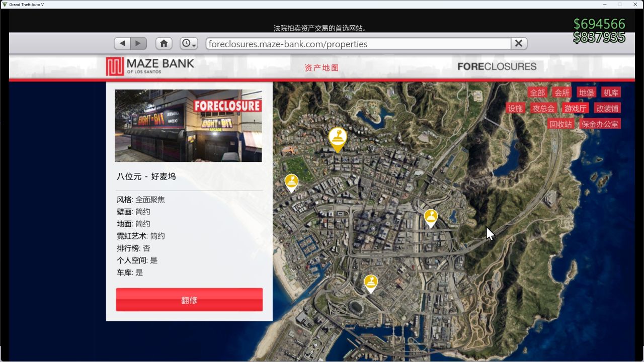Switch to the 机库 filter
This screenshot has width=644, height=362.
coord(611,93)
